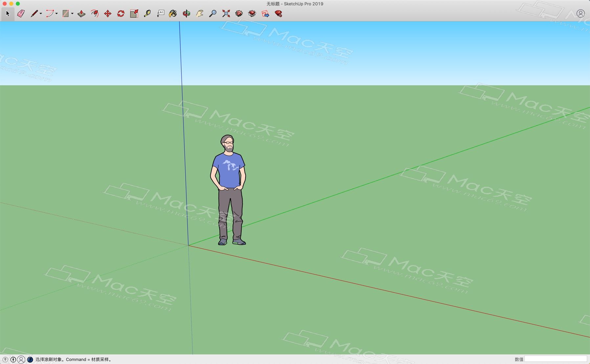590x364 pixels.
Task: Pick the Scale tool
Action: (x=134, y=13)
